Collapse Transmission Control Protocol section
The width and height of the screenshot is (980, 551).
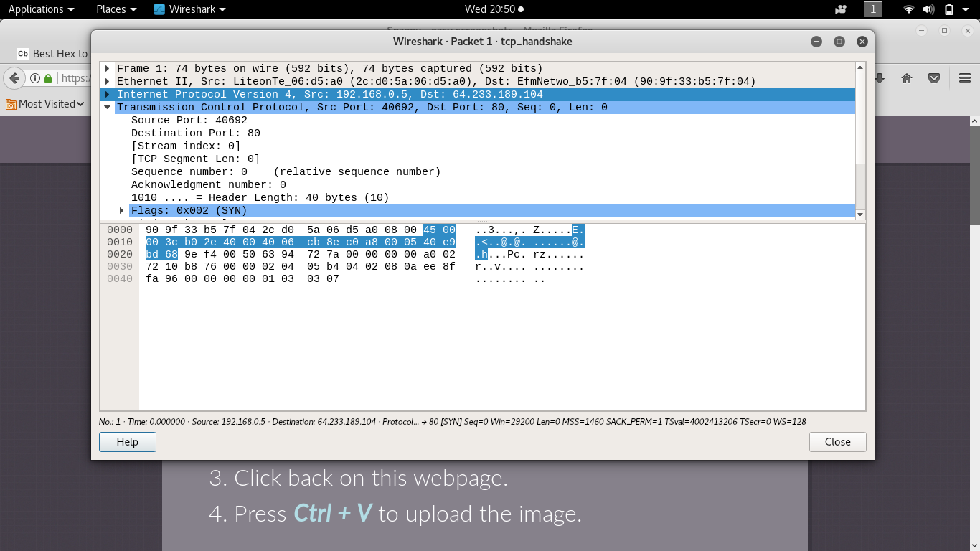click(107, 108)
